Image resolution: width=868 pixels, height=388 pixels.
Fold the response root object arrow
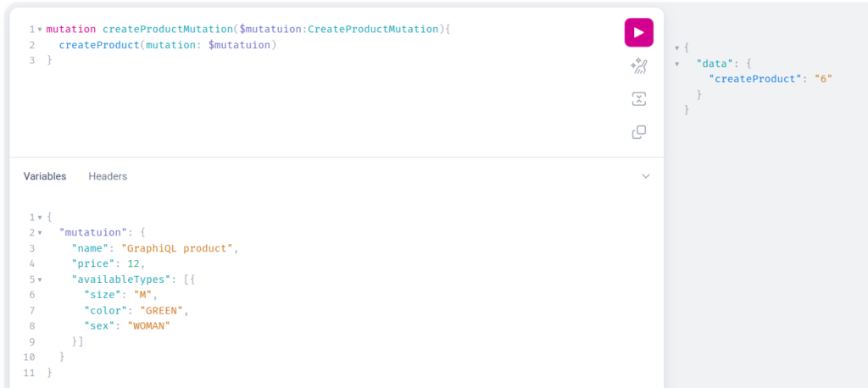[677, 48]
